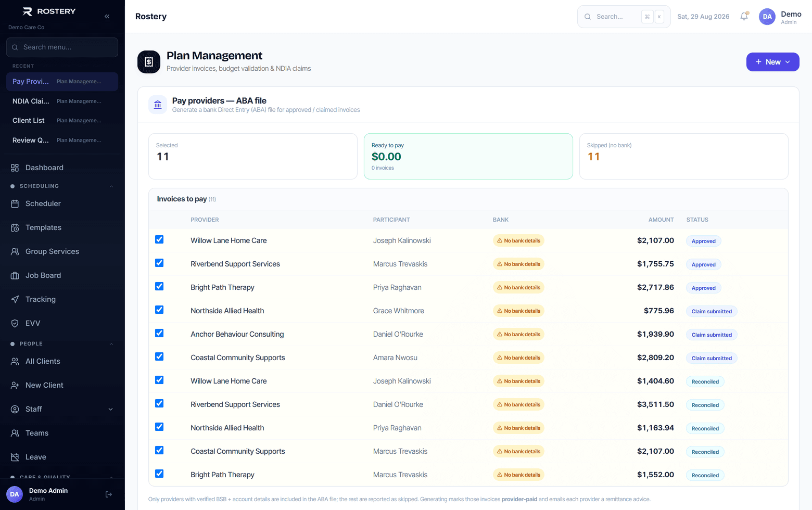Uncheck Riverbend Support Services $3,511.50 invoice

click(x=159, y=403)
